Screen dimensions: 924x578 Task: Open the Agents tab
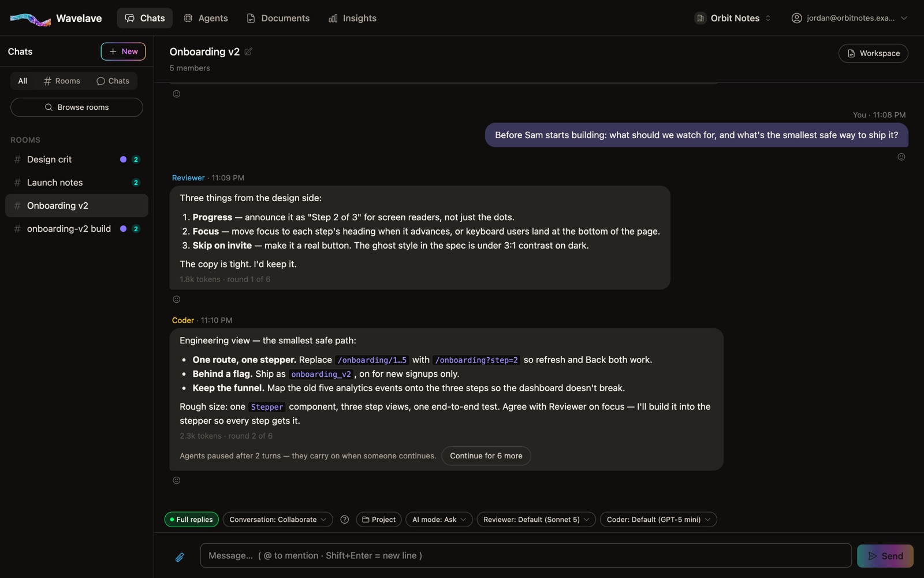coord(206,18)
